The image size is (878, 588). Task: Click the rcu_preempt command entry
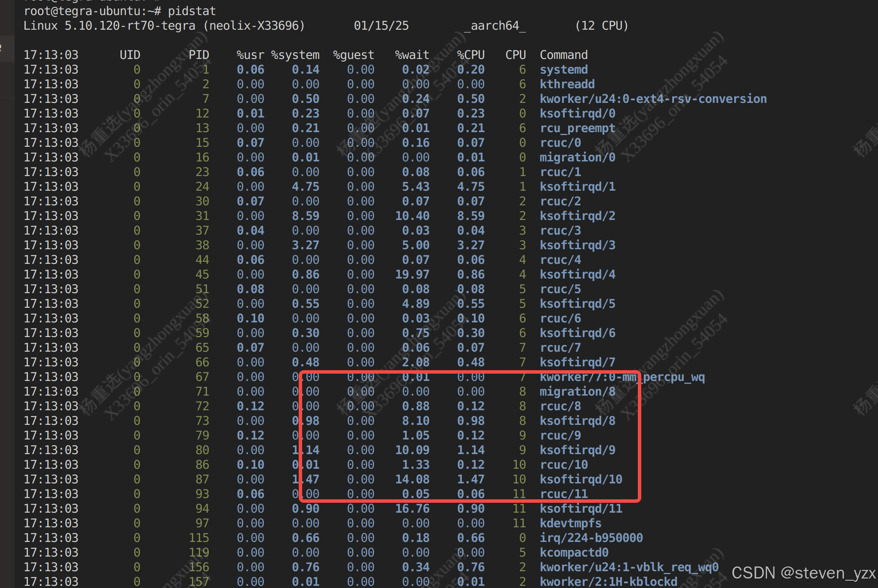577,128
